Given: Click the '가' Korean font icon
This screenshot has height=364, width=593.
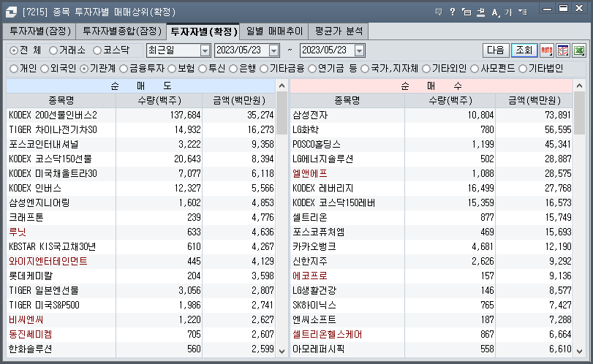Looking at the screenshot, I should pyautogui.click(x=508, y=12).
